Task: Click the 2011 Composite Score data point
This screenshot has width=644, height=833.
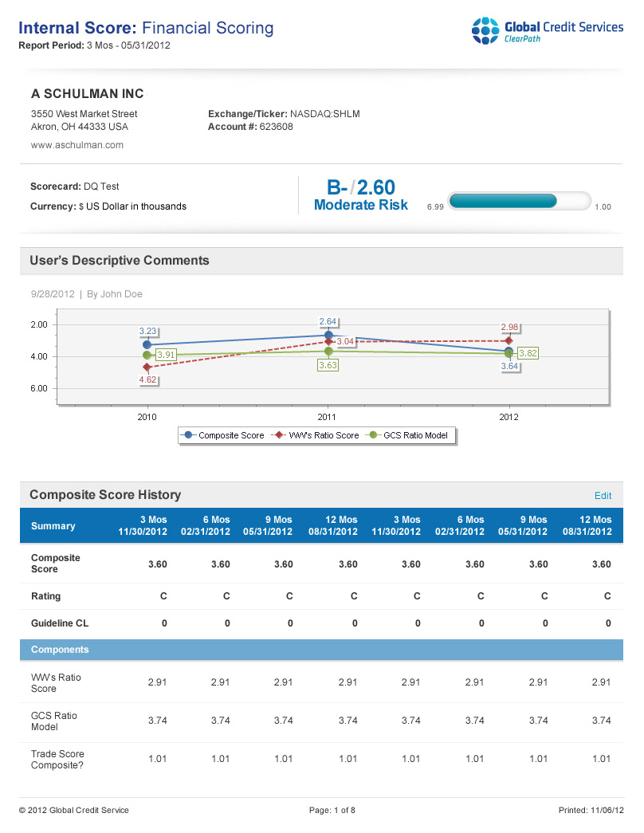Action: 328,336
